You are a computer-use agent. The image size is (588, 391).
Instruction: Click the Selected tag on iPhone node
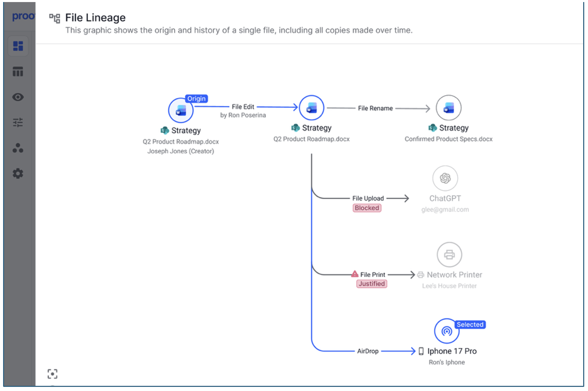point(470,325)
